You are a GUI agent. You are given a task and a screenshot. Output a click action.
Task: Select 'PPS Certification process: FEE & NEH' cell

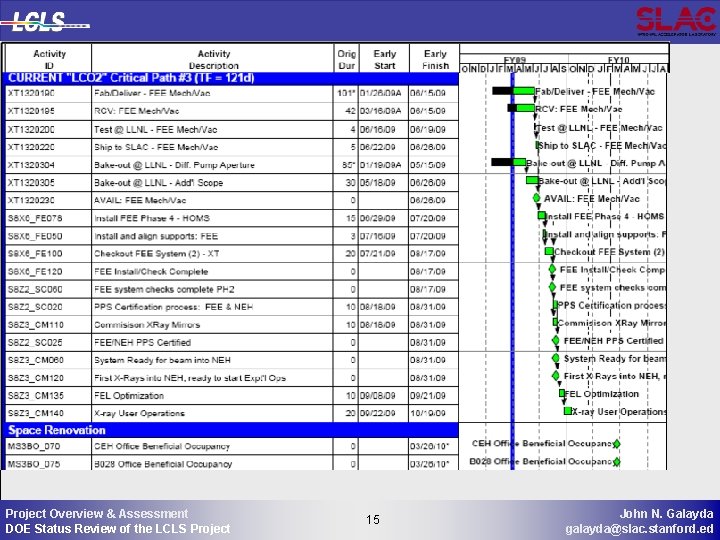[x=213, y=307]
